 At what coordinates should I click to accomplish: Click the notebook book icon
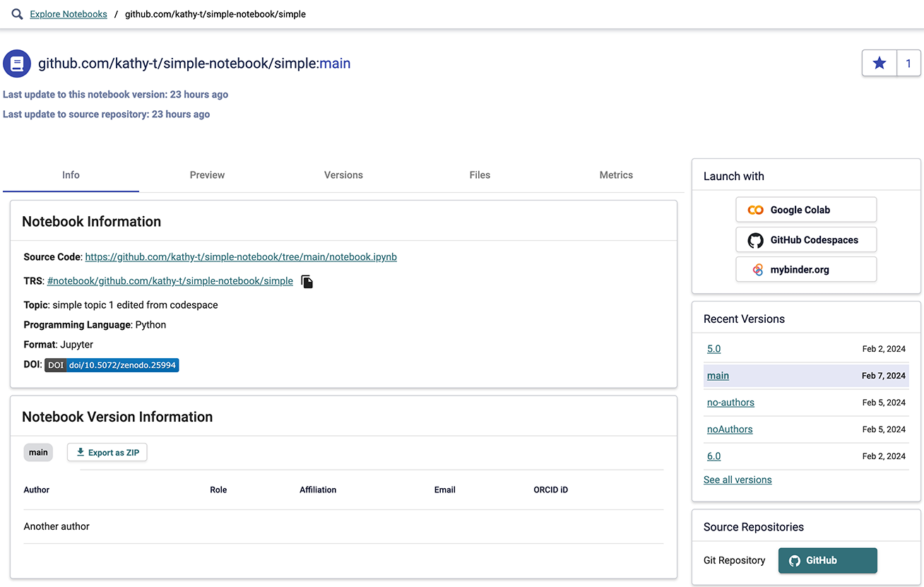click(17, 64)
